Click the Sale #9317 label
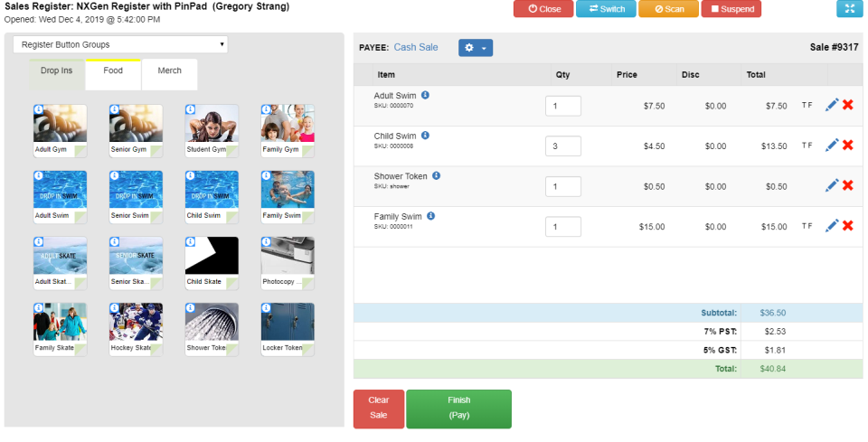 (835, 48)
